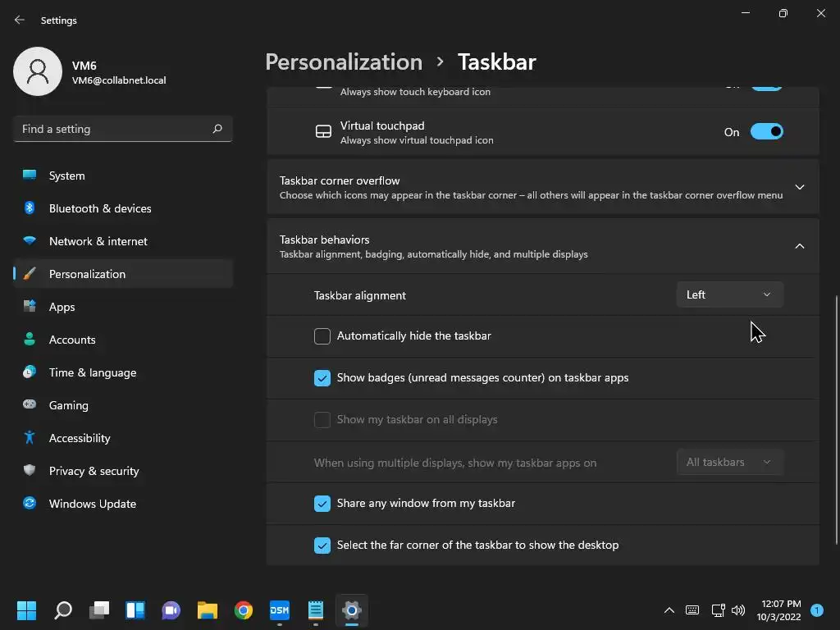The image size is (840, 630).
Task: Open Chat app on the taskbar
Action: pos(171,610)
